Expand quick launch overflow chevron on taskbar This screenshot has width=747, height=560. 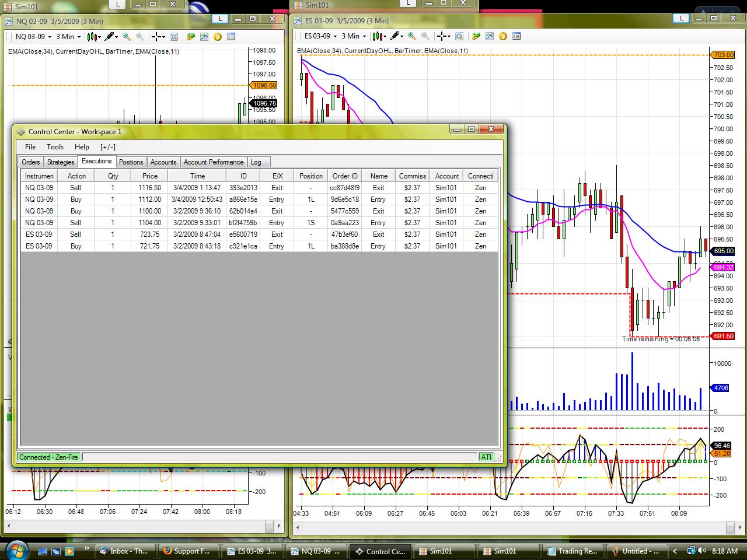(87, 548)
